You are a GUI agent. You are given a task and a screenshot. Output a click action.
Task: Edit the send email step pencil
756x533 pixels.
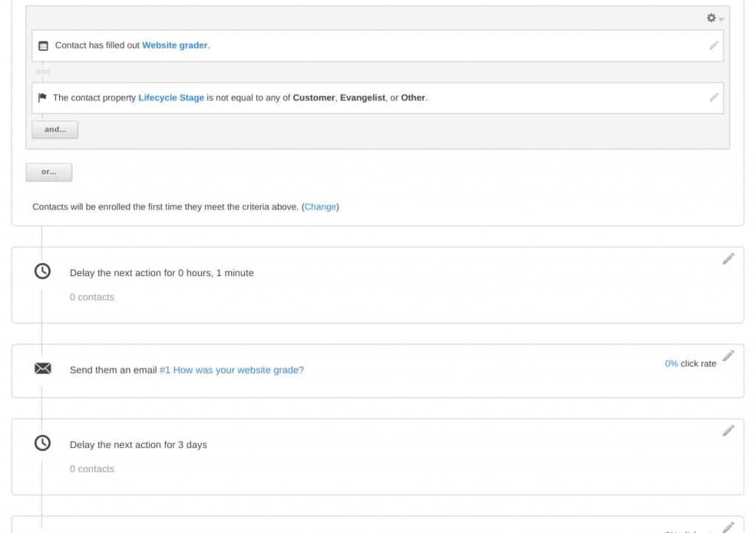(728, 356)
